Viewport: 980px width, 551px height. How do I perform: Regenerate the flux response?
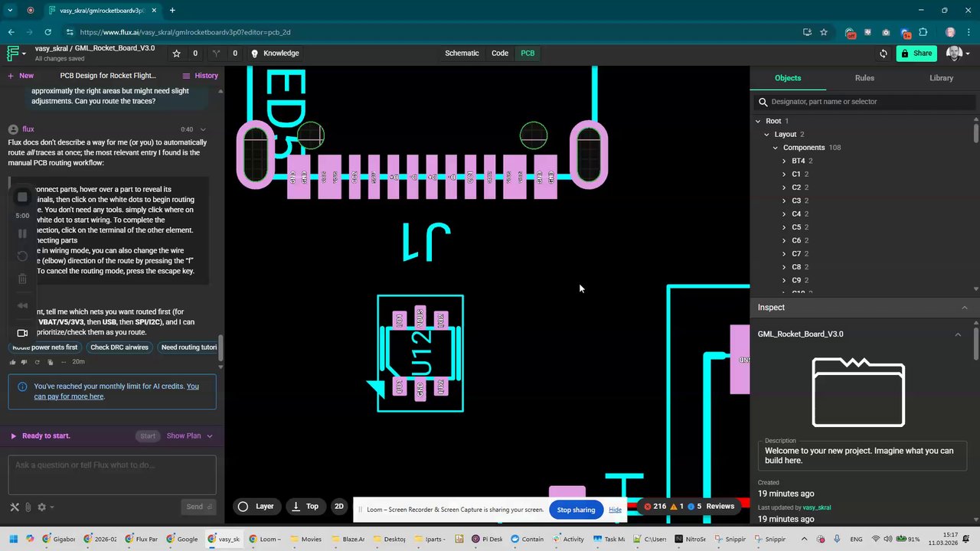(x=37, y=362)
